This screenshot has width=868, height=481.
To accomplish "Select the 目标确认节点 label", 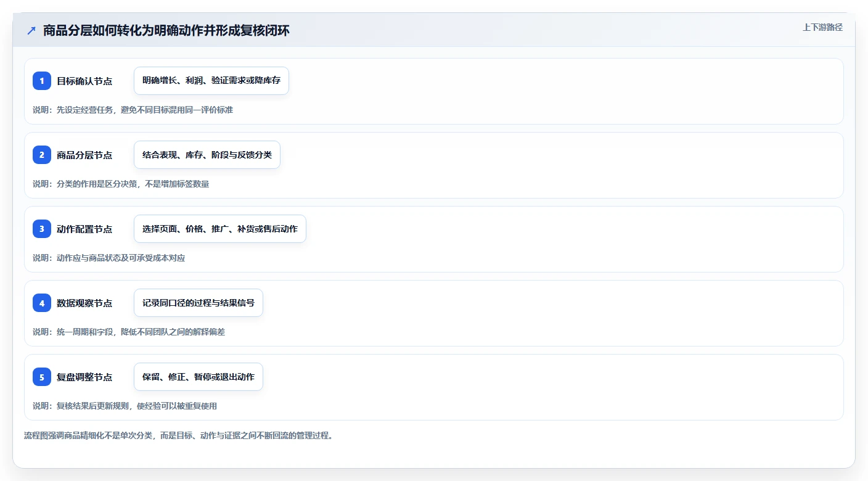I will pos(84,81).
